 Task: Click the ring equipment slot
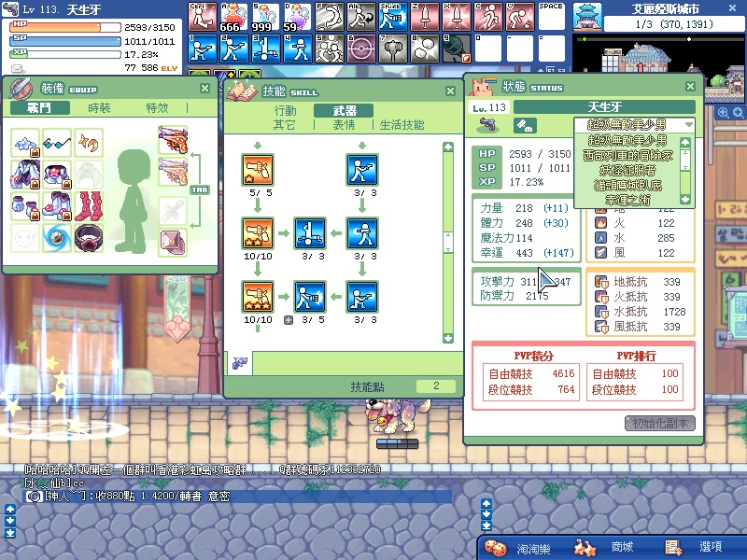point(89,238)
